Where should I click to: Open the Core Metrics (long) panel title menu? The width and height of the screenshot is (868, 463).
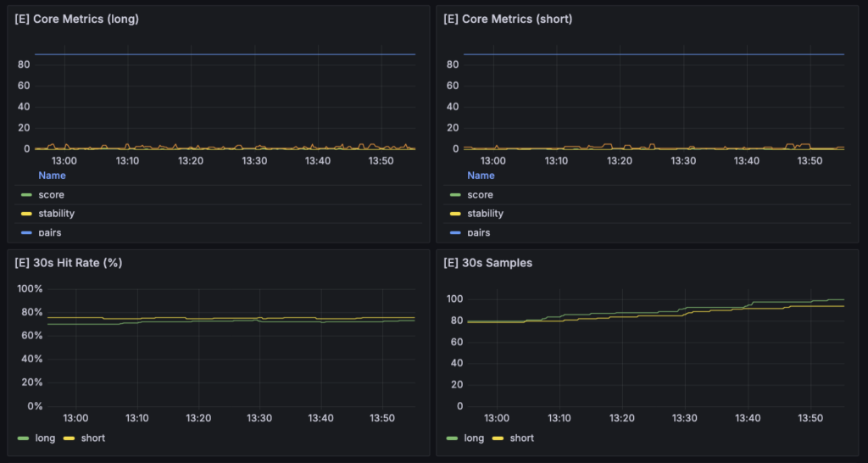click(x=76, y=19)
